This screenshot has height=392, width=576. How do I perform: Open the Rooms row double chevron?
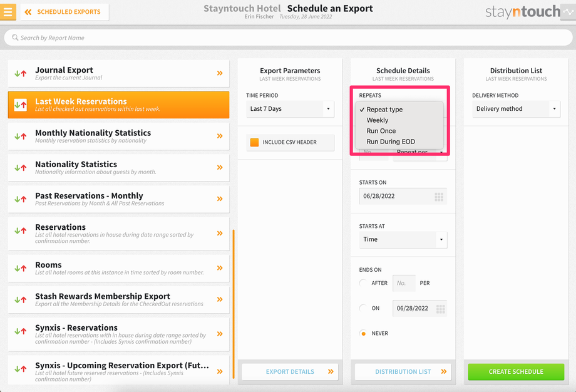(220, 268)
